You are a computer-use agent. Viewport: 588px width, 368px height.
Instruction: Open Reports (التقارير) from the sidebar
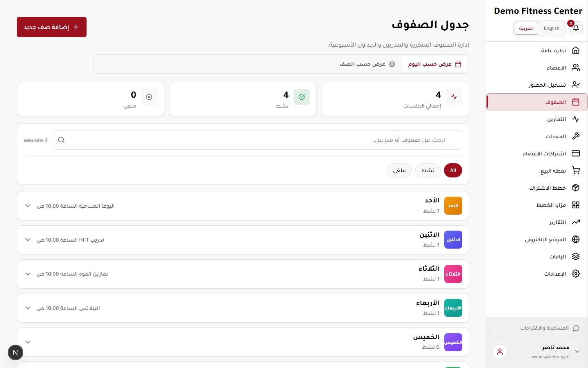tap(537, 222)
